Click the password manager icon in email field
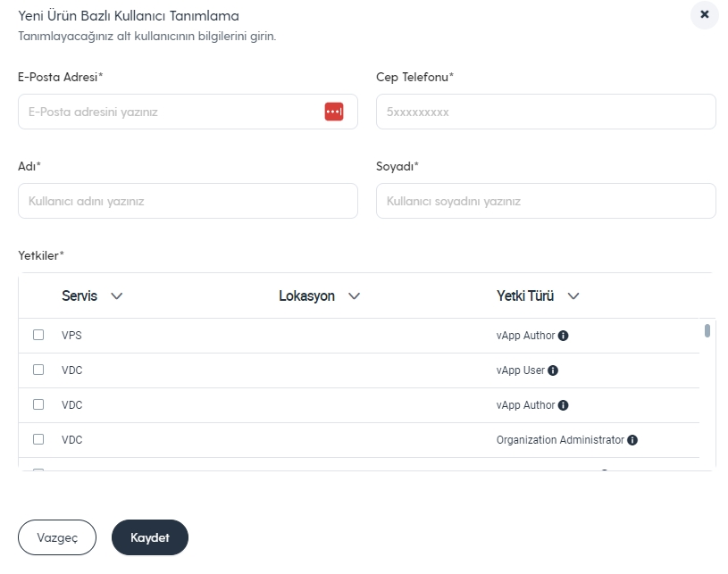 coord(334,112)
